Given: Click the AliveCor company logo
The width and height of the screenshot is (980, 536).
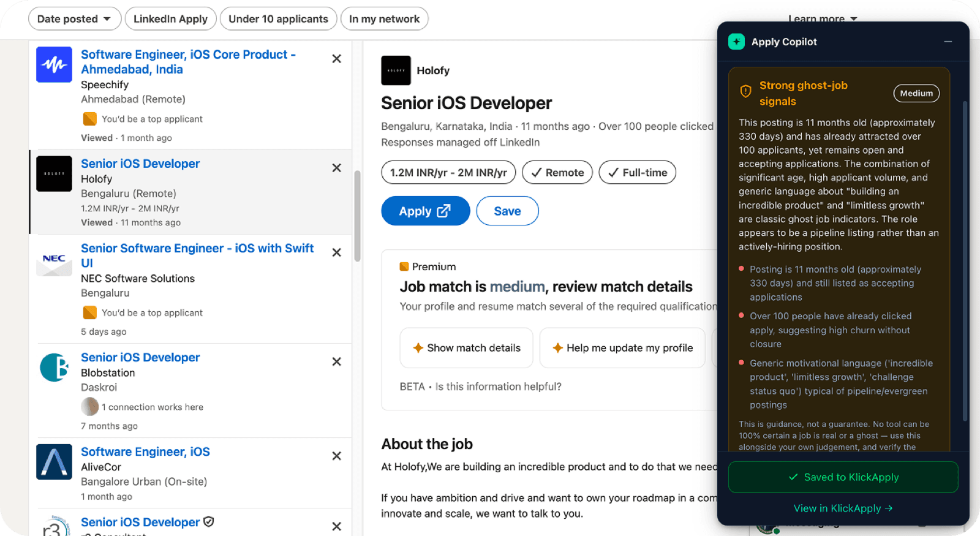Looking at the screenshot, I should coord(54,461).
